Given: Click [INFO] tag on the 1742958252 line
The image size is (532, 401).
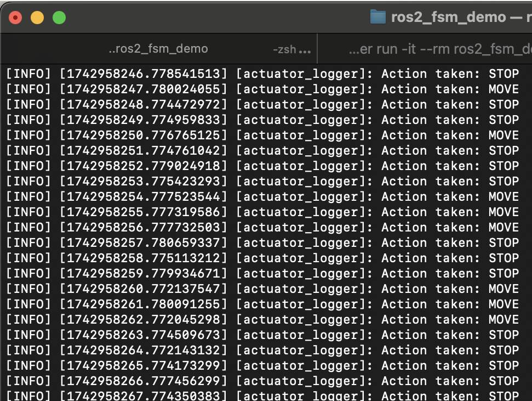Looking at the screenshot, I should [x=28, y=166].
